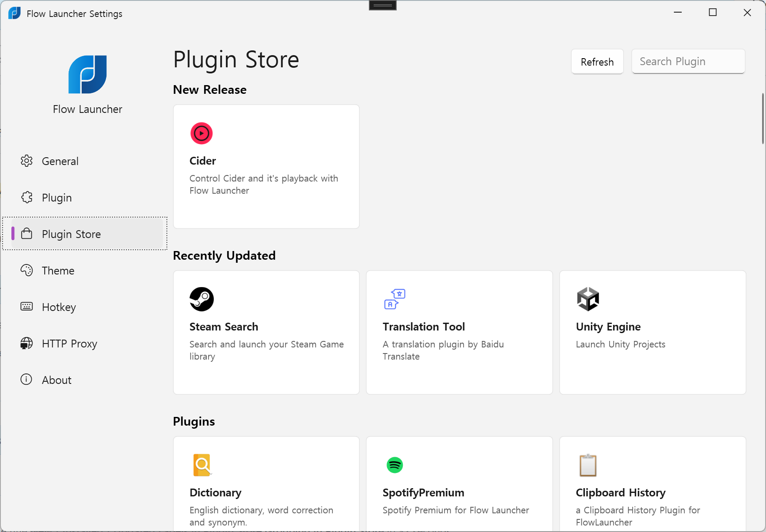Select the Unity Engine plugin title
The image size is (766, 532).
coord(608,327)
